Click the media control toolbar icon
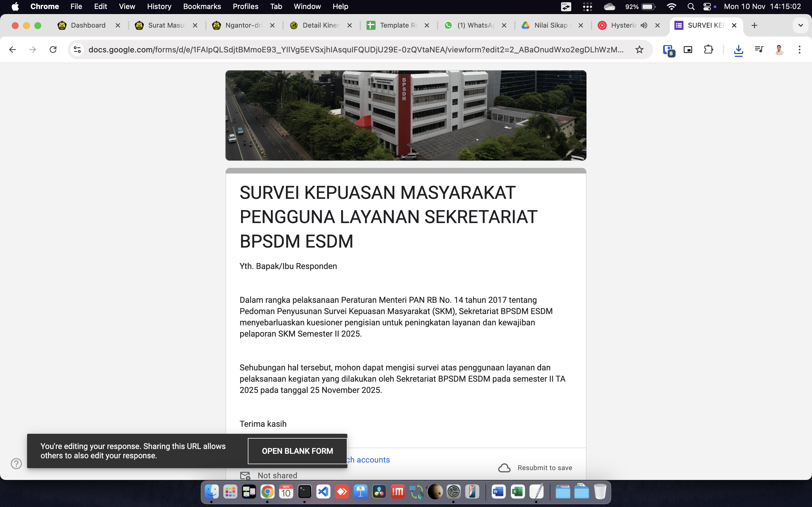Screen dimensions: 812x507 pyautogui.click(x=759, y=50)
